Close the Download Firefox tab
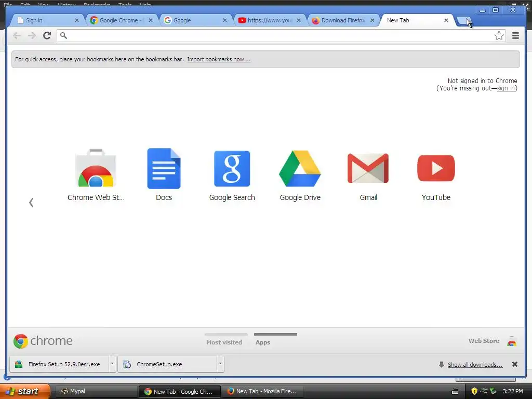Viewport: 532px width, 399px height. (x=372, y=20)
